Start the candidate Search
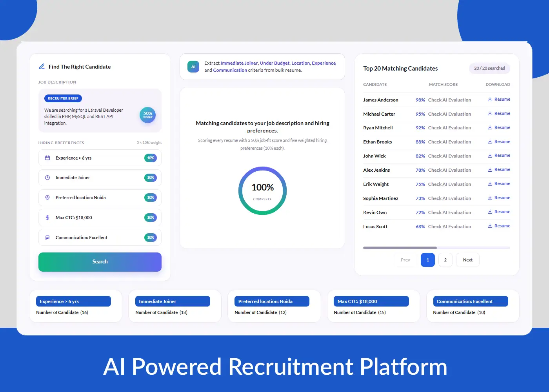The height and width of the screenshot is (392, 549). [x=100, y=262]
